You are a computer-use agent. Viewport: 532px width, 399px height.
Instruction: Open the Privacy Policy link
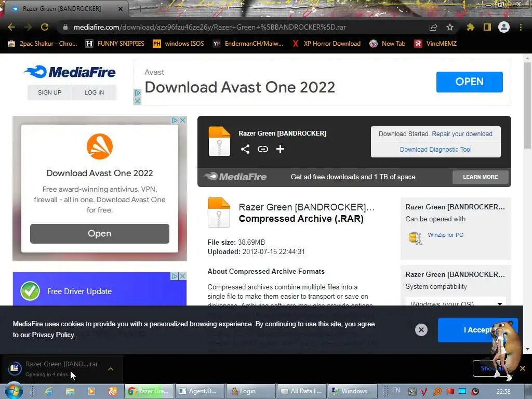pos(54,335)
